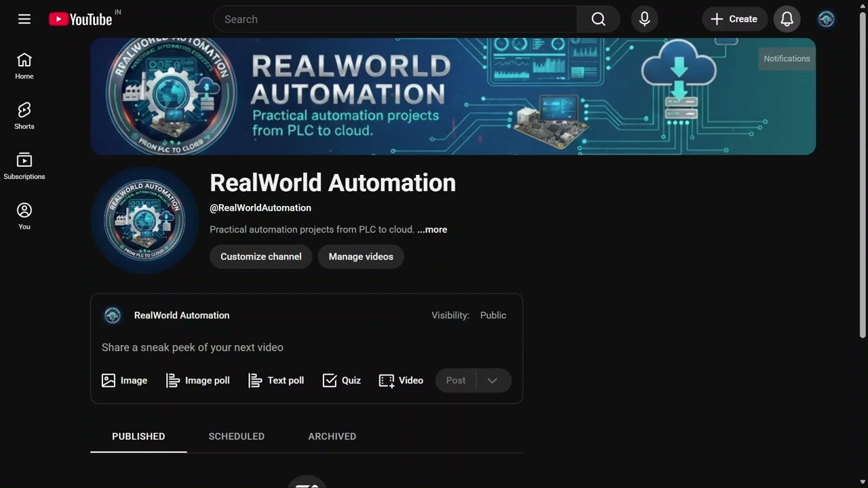The width and height of the screenshot is (868, 488).
Task: Open Shorts from sidebar
Action: (x=24, y=116)
